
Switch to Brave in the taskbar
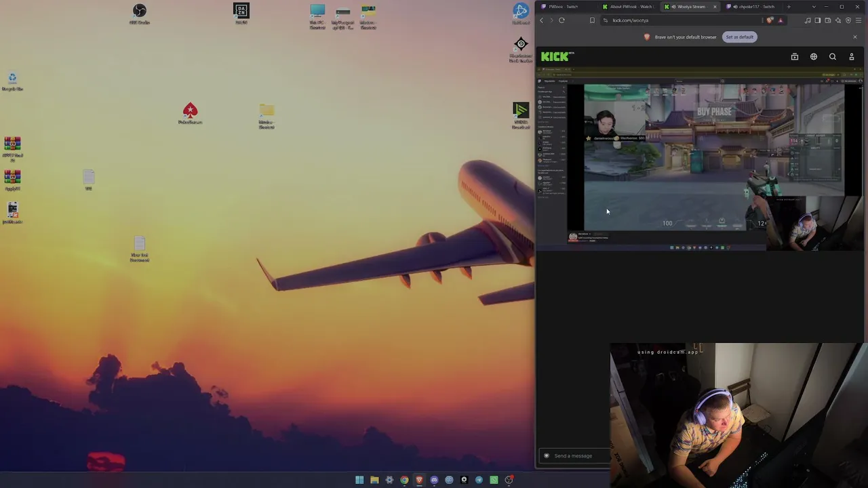coord(419,480)
